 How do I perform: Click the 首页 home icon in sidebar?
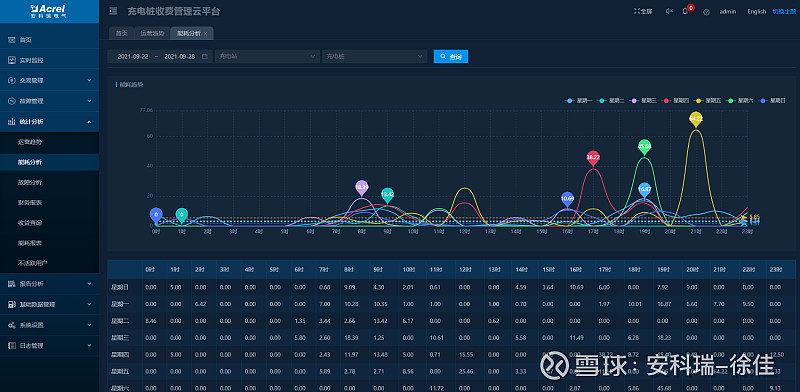coord(12,40)
